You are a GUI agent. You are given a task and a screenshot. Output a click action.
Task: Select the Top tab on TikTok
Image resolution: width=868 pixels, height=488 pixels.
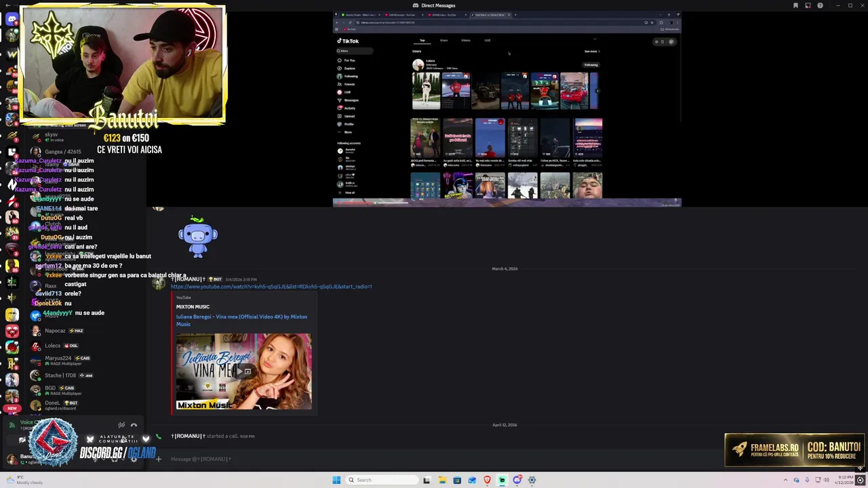(x=422, y=41)
